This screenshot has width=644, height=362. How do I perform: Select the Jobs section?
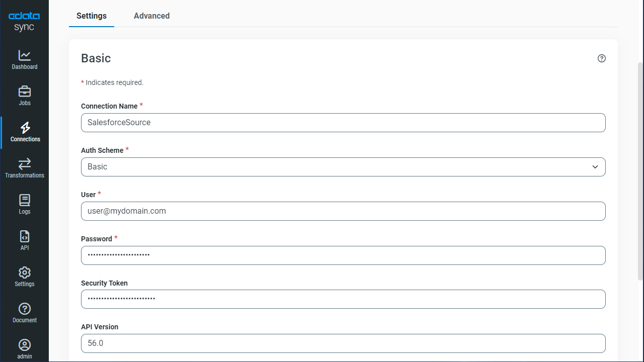[24, 96]
